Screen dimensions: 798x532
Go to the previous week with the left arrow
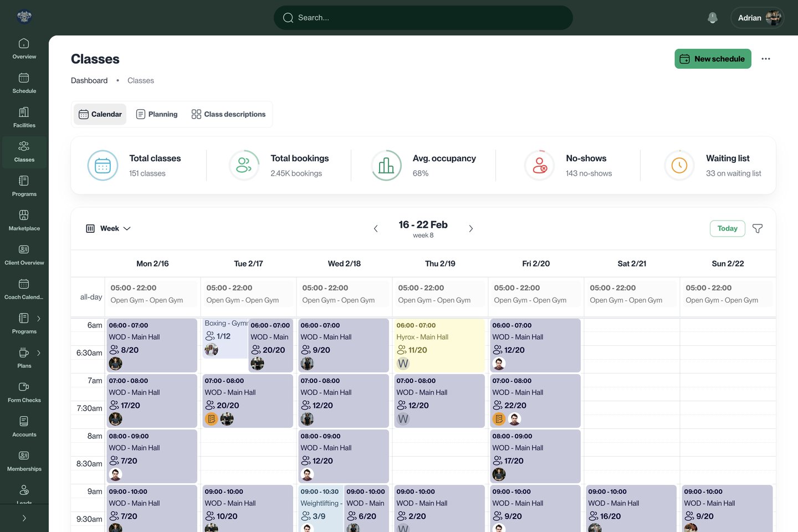[x=376, y=228]
